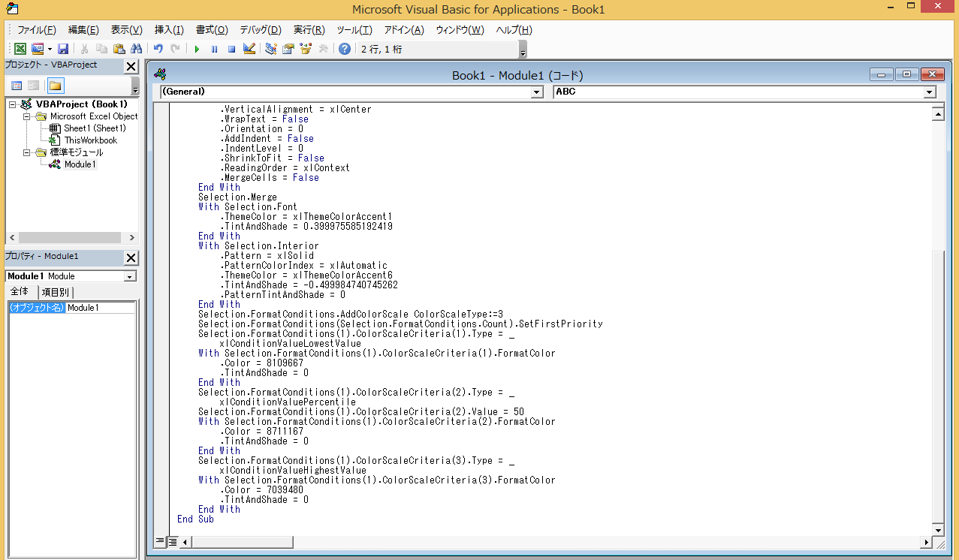Viewport: 959px width, 560px height.
Task: Click 'End Sub' line in code
Action: [x=195, y=519]
